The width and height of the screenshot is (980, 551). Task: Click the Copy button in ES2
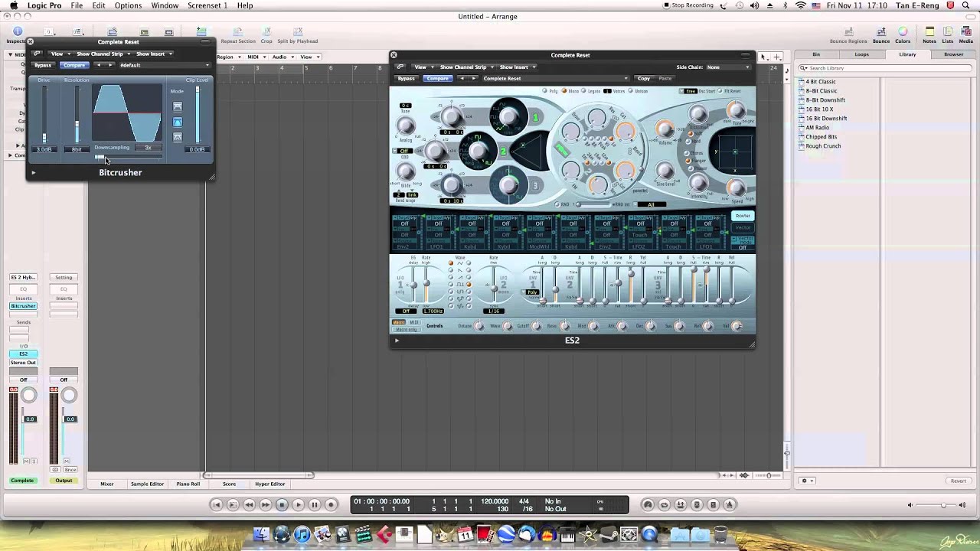(644, 78)
